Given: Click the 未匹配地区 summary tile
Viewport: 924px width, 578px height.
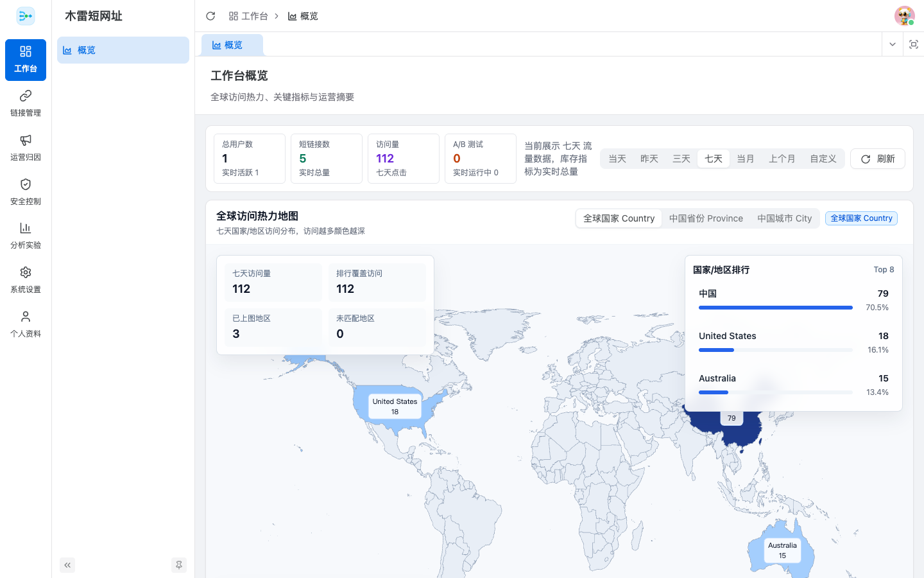Looking at the screenshot, I should (377, 328).
